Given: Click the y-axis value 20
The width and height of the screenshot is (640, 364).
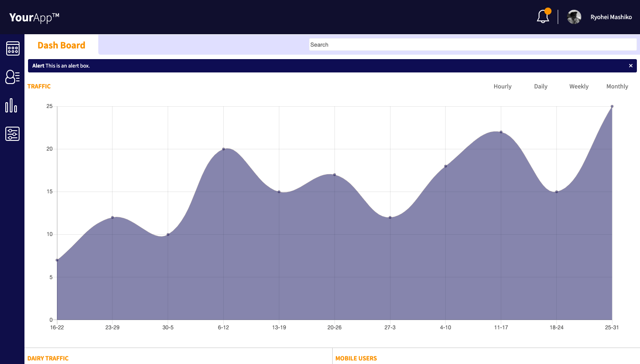Looking at the screenshot, I should 49,149.
